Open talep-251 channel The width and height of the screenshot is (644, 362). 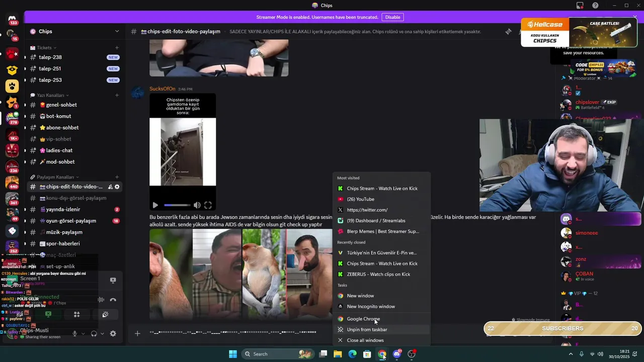(74, 69)
